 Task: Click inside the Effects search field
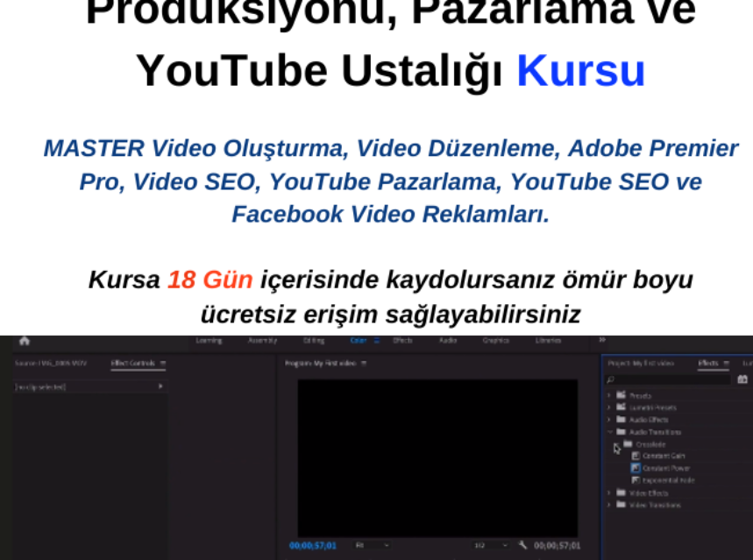668,379
